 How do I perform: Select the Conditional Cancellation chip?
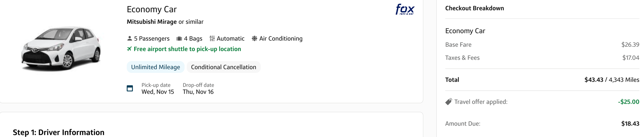tap(223, 67)
